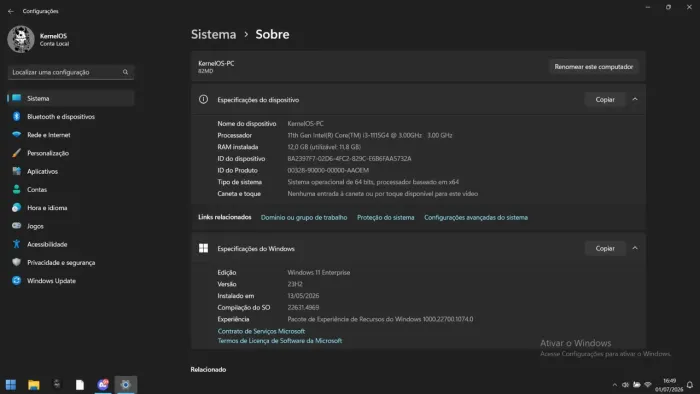700x394 pixels.
Task: Click the install date '13/05/2026'
Action: pyautogui.click(x=303, y=295)
